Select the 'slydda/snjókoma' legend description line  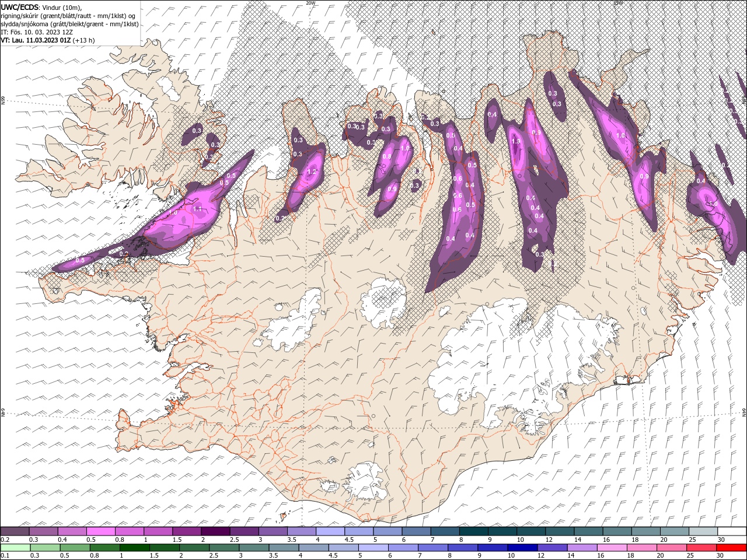click(x=69, y=24)
